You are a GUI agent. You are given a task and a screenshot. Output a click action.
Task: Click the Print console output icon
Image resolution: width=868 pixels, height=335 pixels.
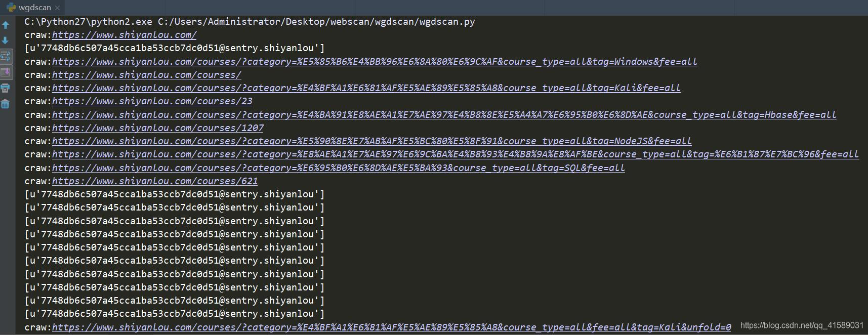6,88
